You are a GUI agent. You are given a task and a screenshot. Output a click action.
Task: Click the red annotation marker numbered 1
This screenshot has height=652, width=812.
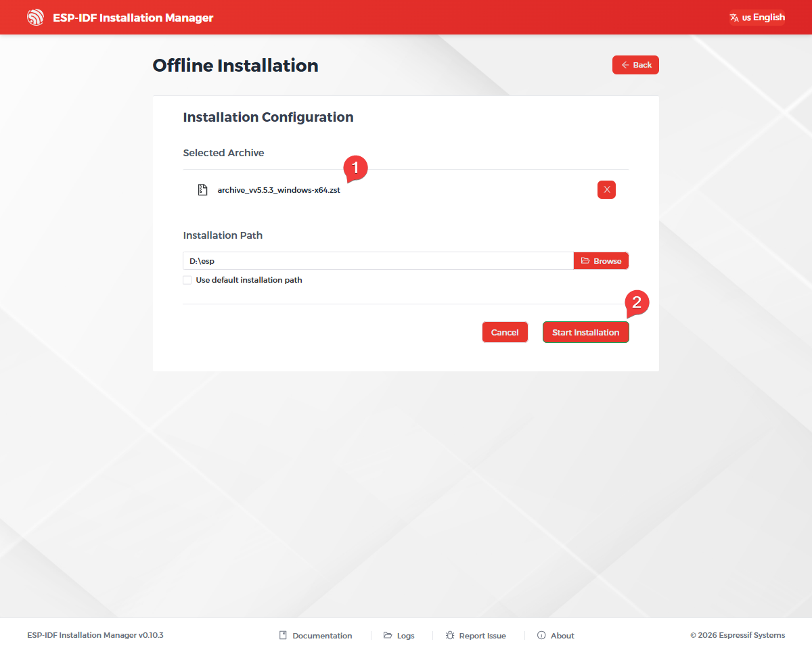tap(356, 167)
